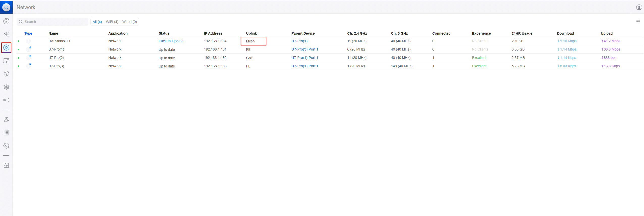The image size is (644, 216).
Task: Open the UniFi logo home button
Action: [6, 7]
